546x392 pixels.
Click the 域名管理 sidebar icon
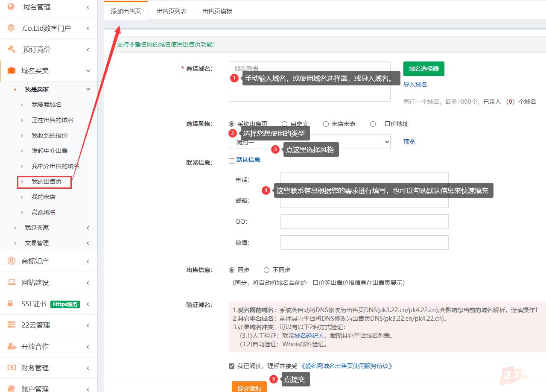[x=11, y=7]
